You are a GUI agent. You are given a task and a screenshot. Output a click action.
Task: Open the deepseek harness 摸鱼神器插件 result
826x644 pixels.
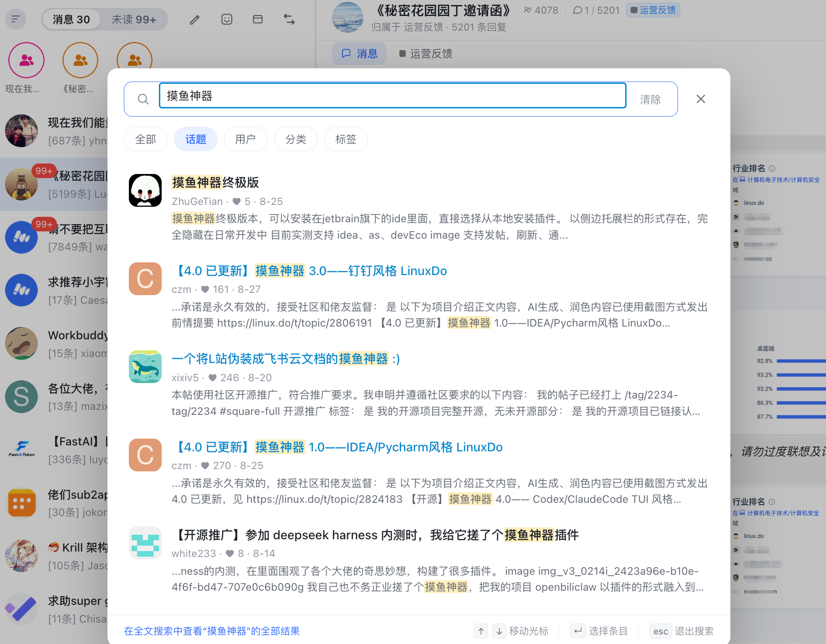point(375,535)
